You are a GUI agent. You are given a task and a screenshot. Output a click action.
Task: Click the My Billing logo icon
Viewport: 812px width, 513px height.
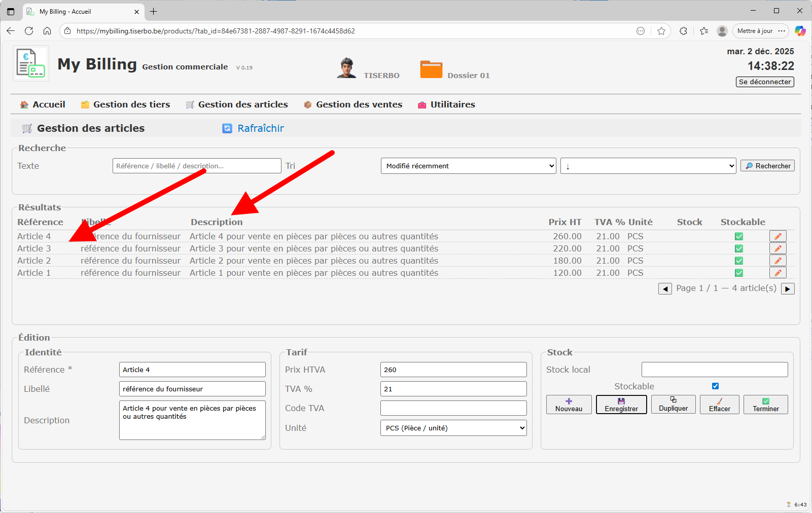pos(30,63)
